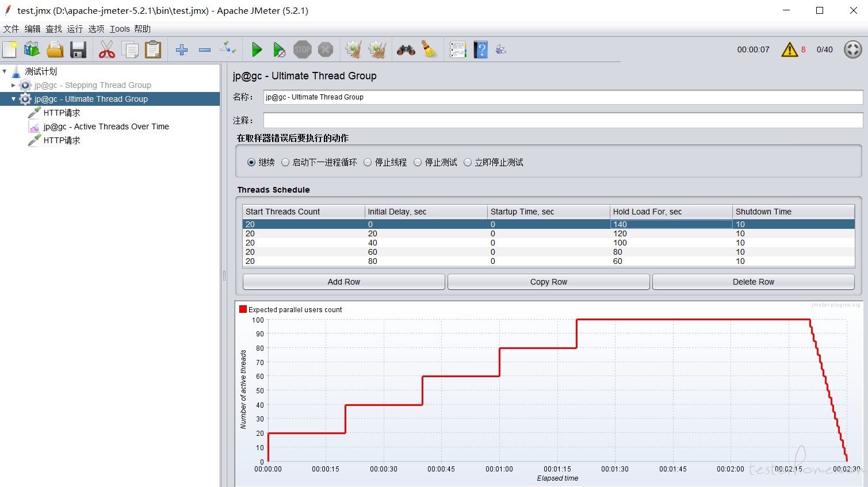Click the Hold Load cell showing 140
The height and width of the screenshot is (487, 868).
coord(671,224)
